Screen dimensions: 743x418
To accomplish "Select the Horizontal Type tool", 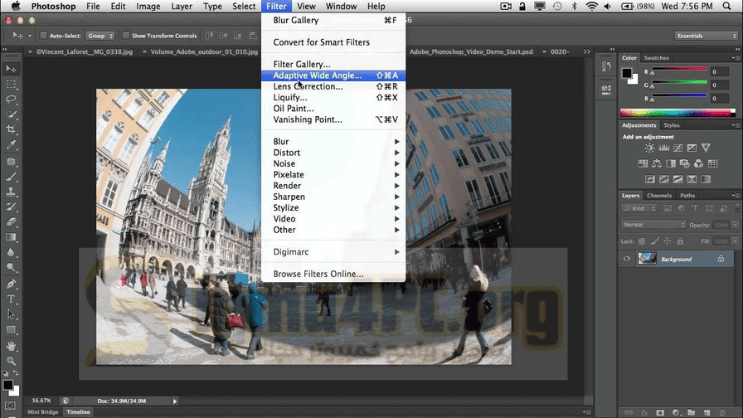I will click(11, 299).
